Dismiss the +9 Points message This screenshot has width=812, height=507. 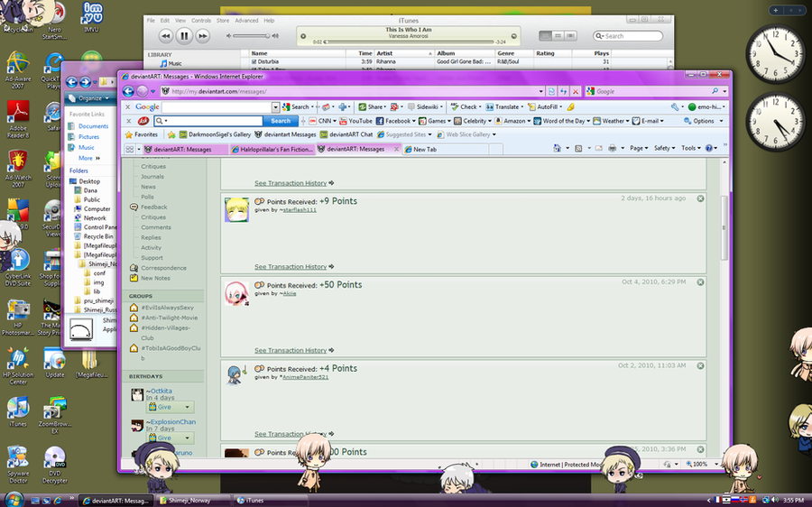point(700,198)
